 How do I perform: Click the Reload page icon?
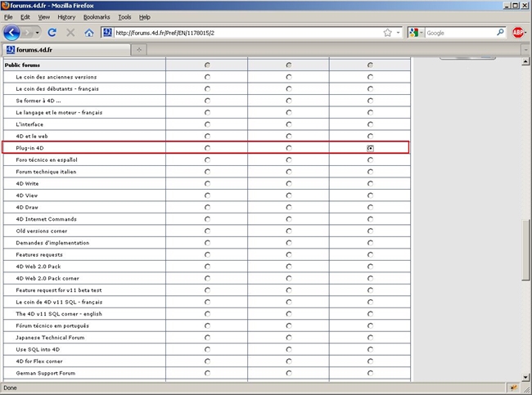(52, 33)
